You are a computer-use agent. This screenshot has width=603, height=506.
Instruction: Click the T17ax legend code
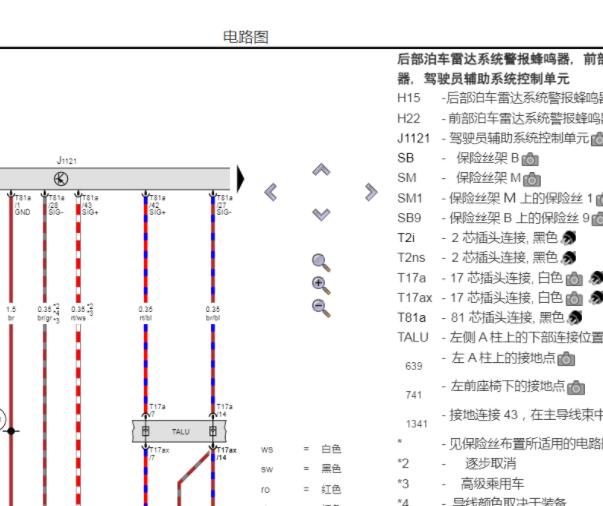click(x=415, y=298)
